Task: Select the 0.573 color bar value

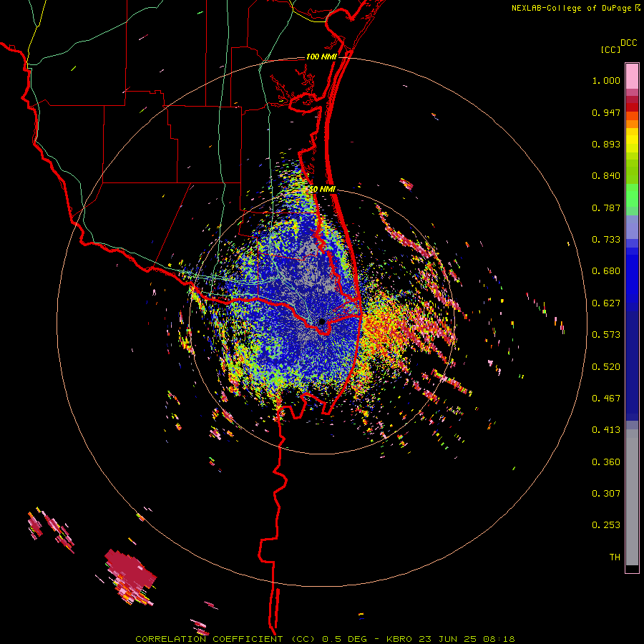Action: pyautogui.click(x=606, y=335)
